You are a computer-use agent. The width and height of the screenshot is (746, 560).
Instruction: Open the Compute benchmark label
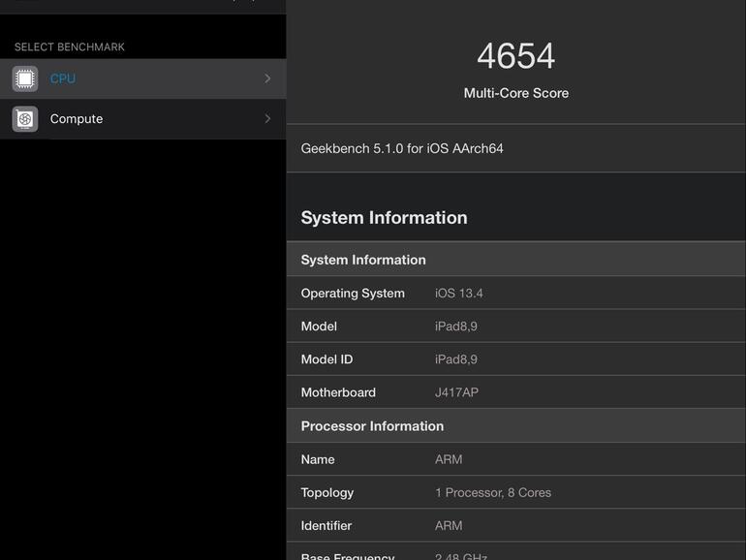click(x=77, y=119)
